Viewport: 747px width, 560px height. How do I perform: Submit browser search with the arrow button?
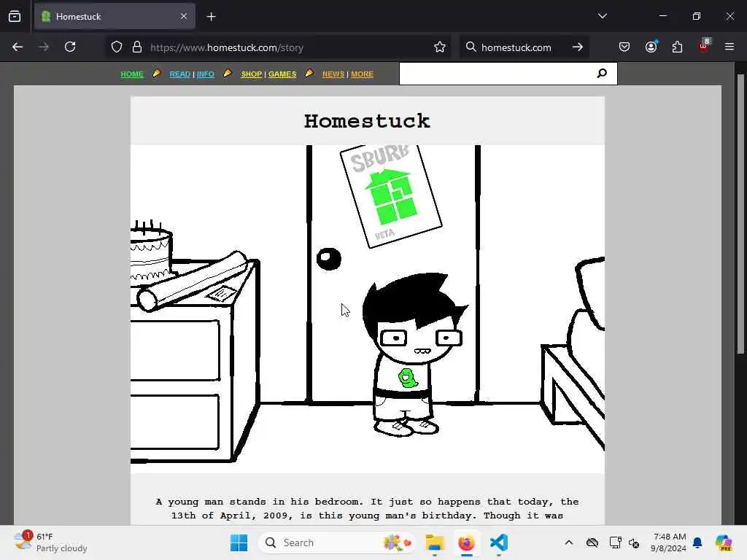coord(578,47)
